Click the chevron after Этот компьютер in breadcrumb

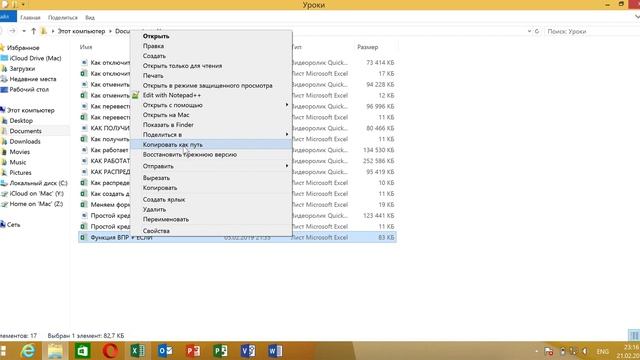[x=110, y=31]
